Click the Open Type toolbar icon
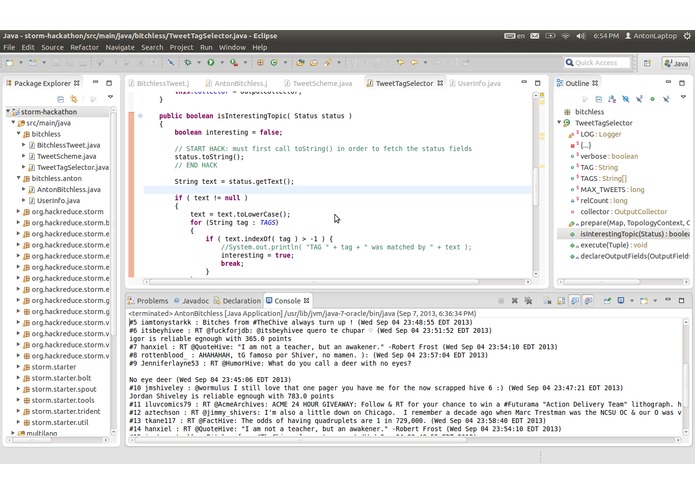The width and height of the screenshot is (695, 494). coord(300,63)
